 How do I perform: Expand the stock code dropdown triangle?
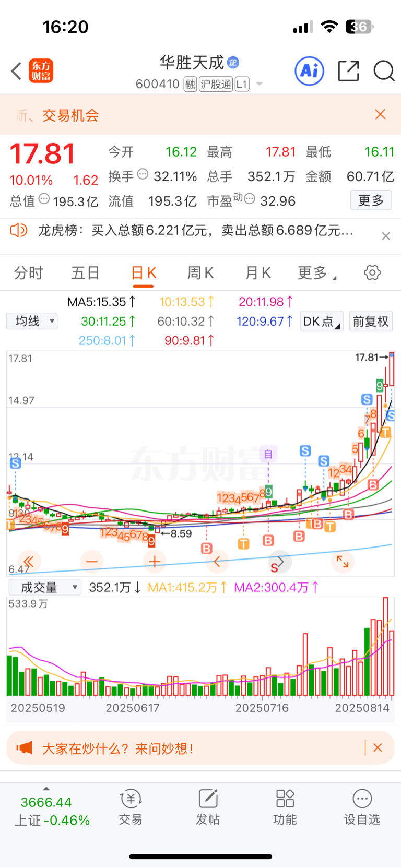click(x=260, y=84)
